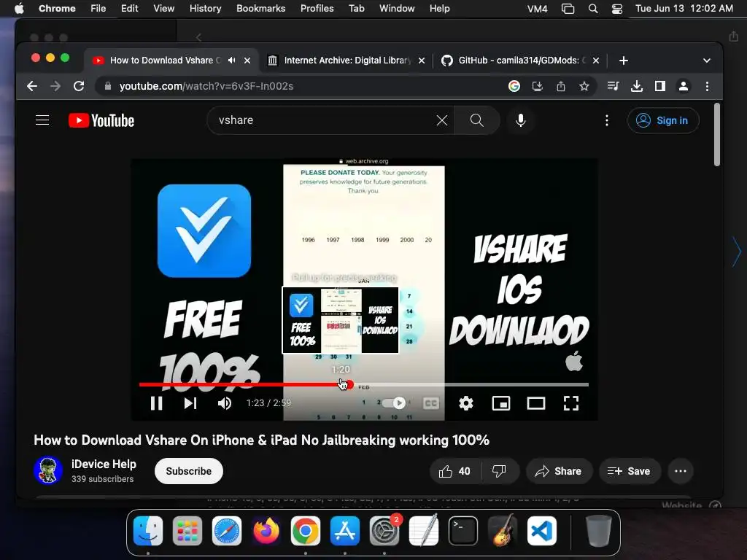Save video to playlist
747x560 pixels.
630,471
